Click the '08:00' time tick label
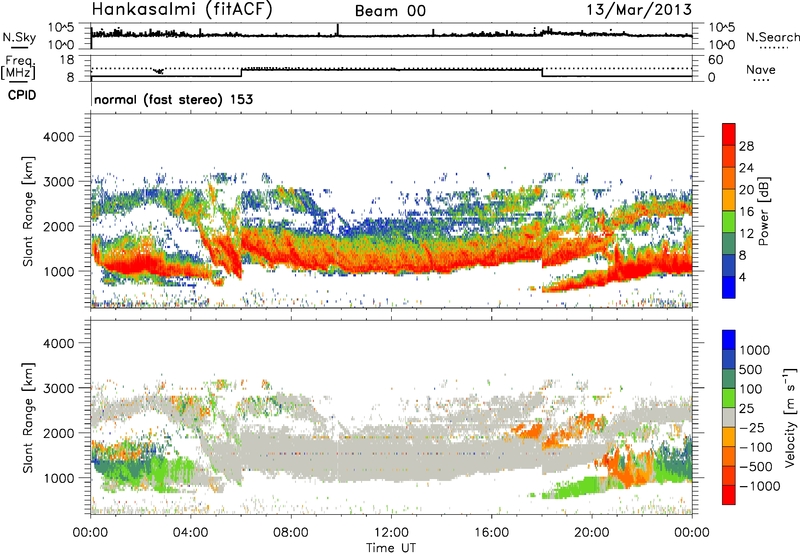800x554 pixels. coord(291,533)
